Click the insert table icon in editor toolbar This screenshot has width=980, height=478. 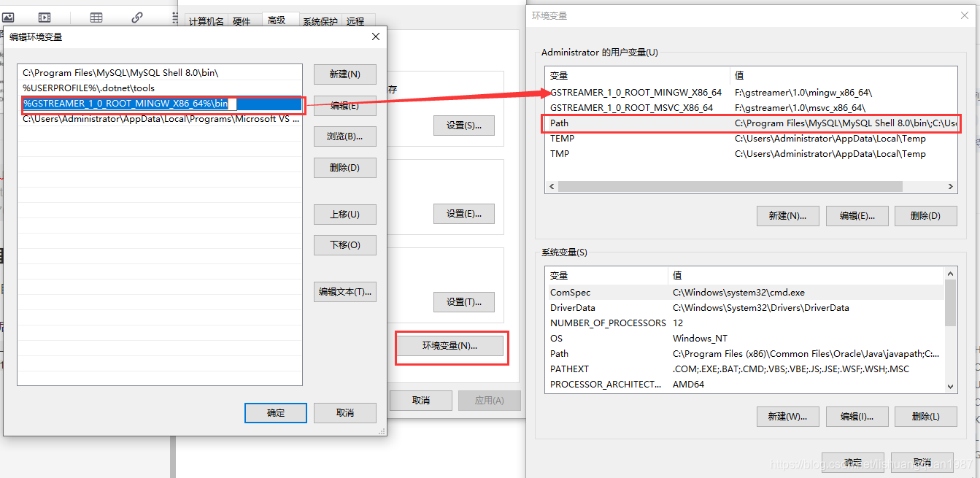tap(96, 18)
